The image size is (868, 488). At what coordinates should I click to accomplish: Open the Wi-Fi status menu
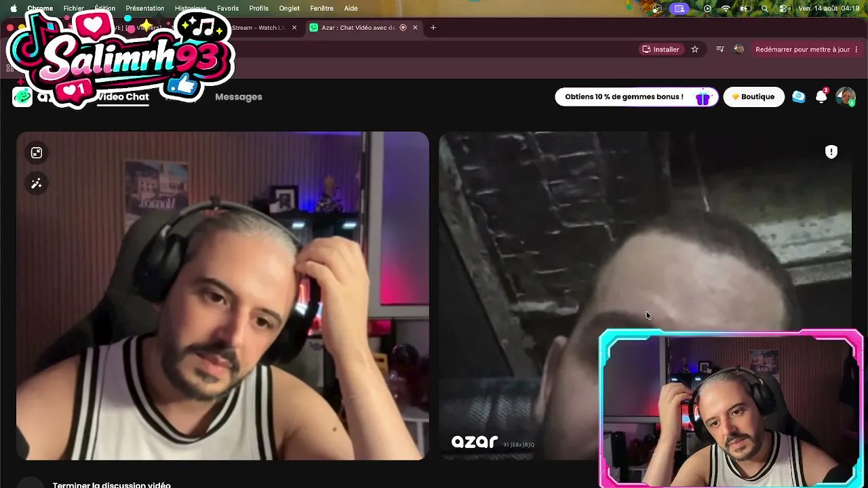point(726,9)
